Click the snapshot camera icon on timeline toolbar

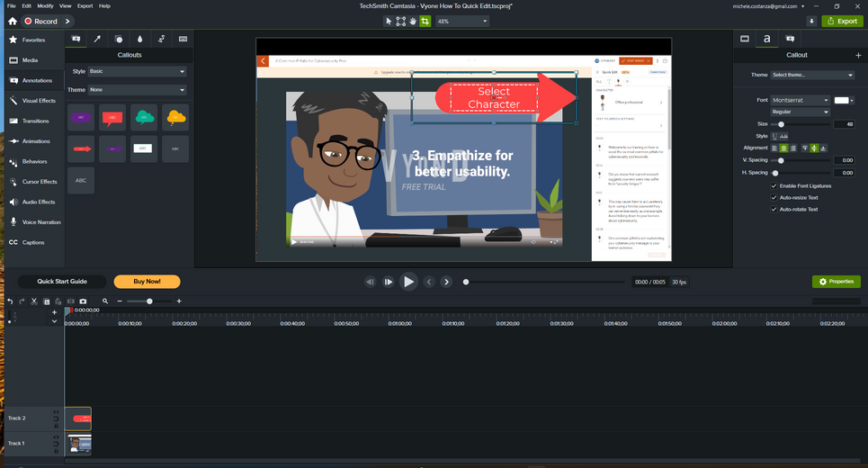83,301
